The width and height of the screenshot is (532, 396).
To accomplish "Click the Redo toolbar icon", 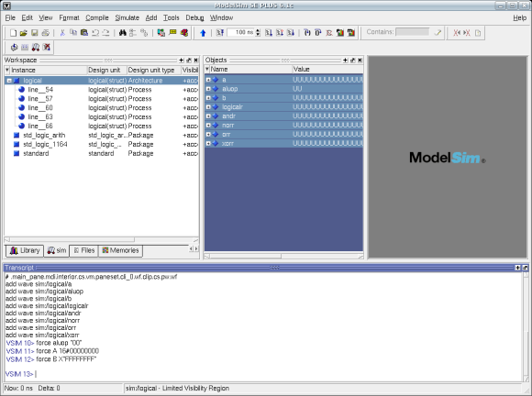I will pyautogui.click(x=105, y=33).
